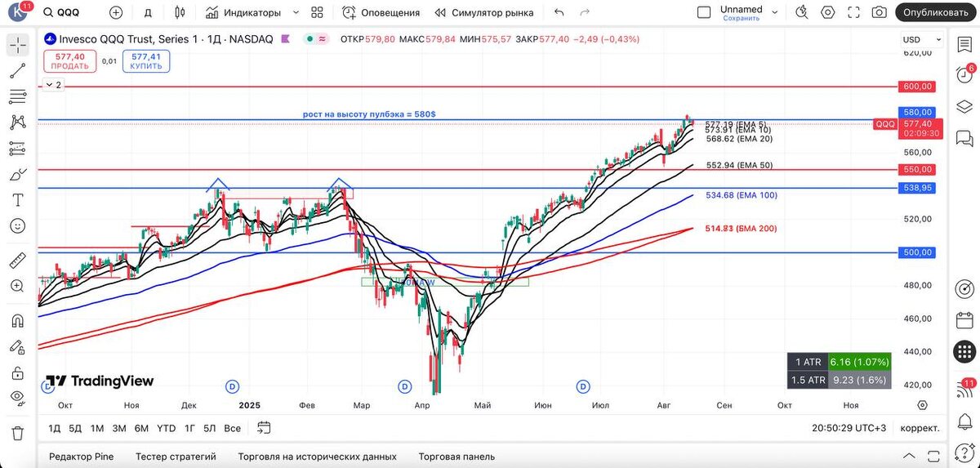Toggle magnet mode for drawings

click(18, 320)
